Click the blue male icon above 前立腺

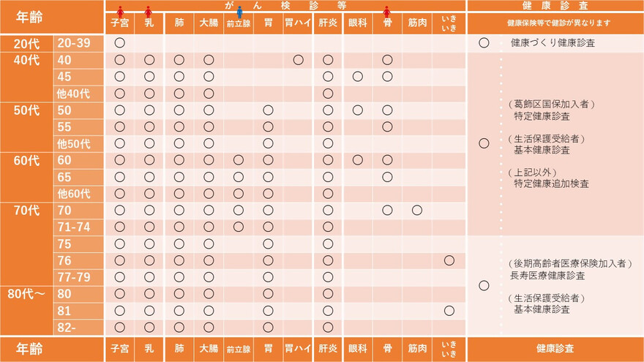[239, 12]
